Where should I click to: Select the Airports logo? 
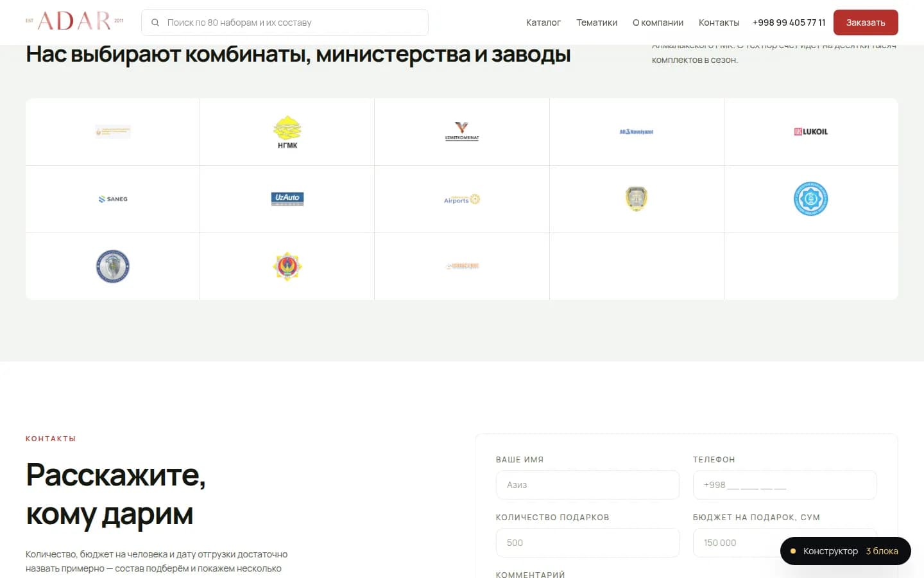click(462, 200)
